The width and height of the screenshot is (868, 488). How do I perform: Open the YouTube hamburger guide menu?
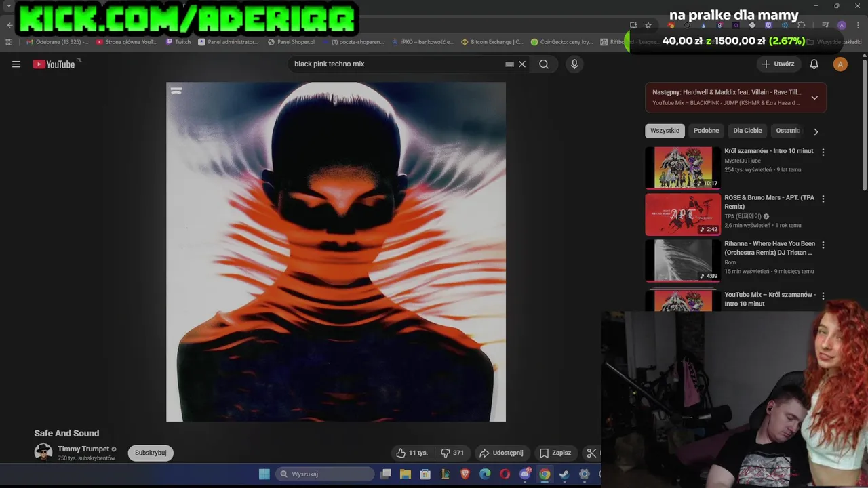[16, 64]
